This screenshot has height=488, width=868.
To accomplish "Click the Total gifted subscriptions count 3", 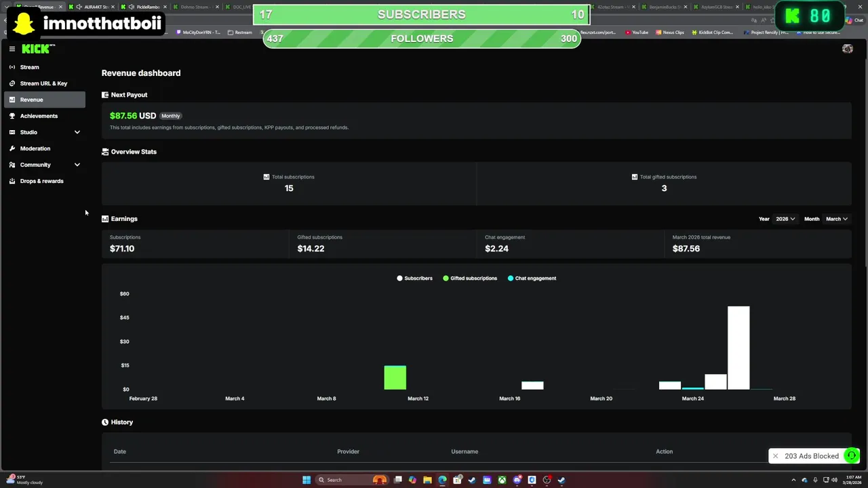I will (x=664, y=188).
